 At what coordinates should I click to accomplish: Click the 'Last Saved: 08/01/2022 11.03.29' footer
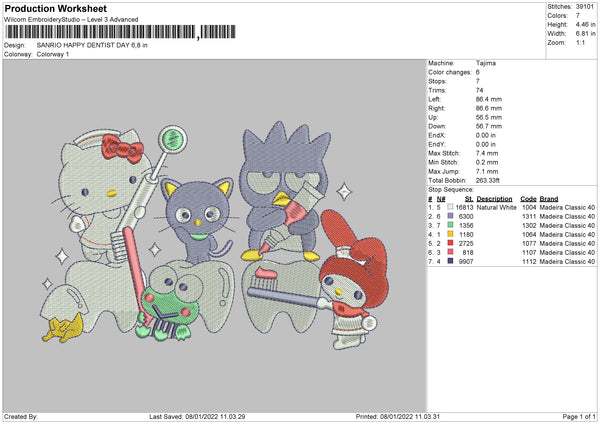tap(197, 416)
